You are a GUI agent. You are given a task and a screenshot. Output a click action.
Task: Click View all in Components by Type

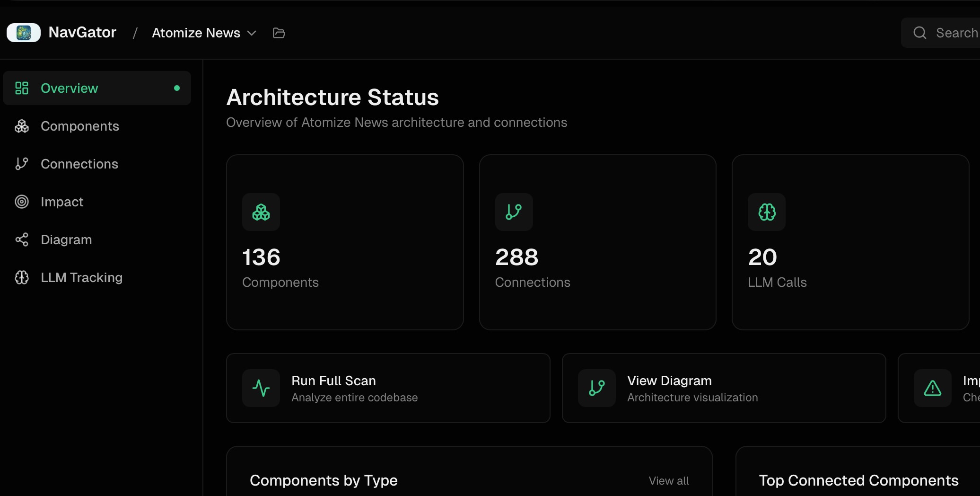[x=668, y=480]
